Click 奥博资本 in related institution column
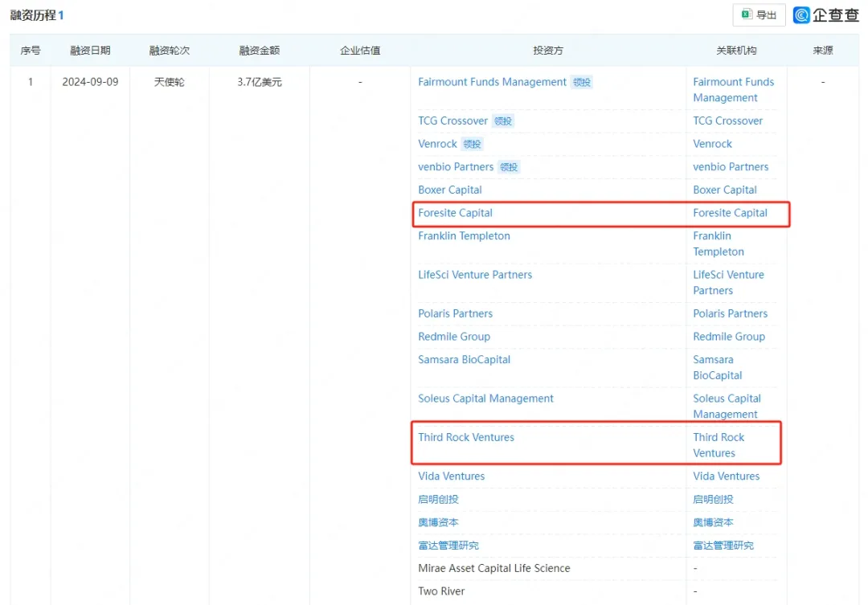The width and height of the screenshot is (868, 605). [713, 522]
